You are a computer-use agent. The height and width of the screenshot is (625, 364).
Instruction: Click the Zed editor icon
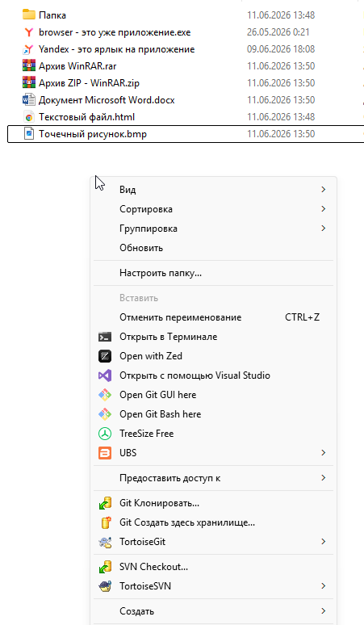[105, 356]
